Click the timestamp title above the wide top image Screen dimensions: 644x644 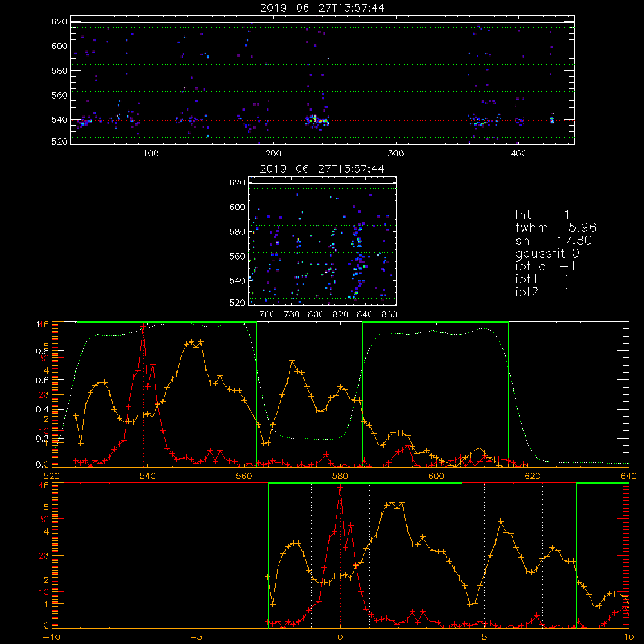point(323,8)
